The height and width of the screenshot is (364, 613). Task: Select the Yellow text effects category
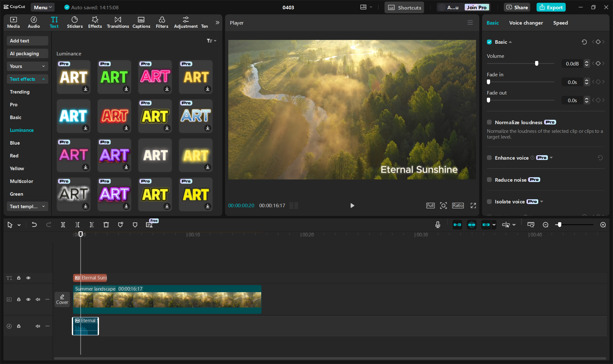(x=17, y=169)
